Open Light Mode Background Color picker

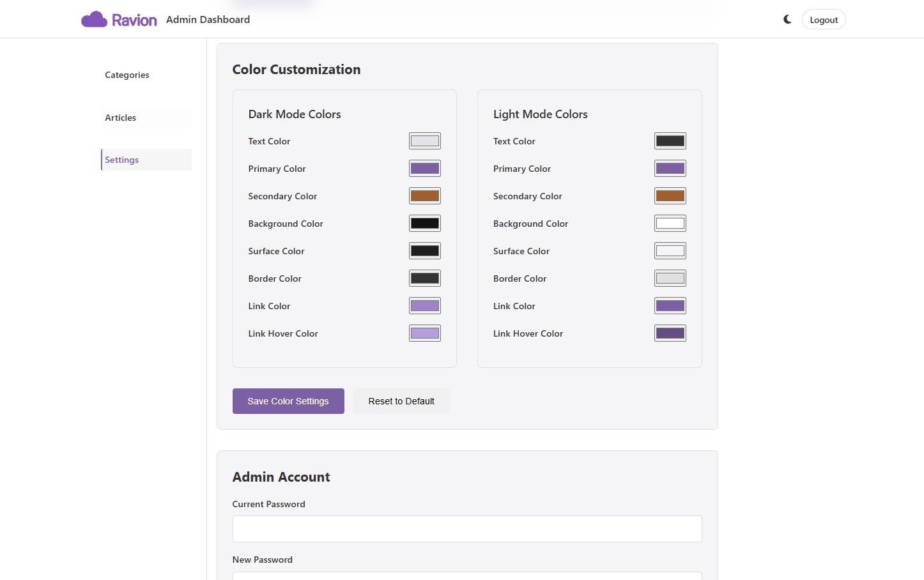click(x=670, y=224)
